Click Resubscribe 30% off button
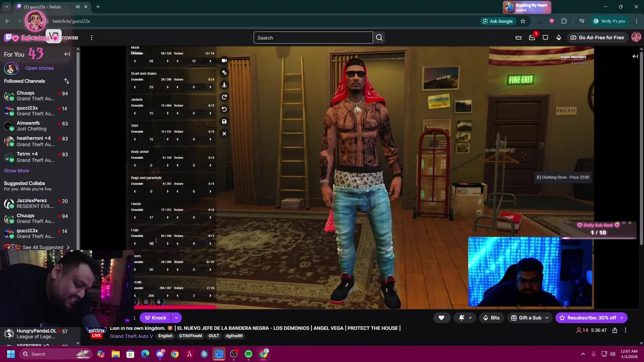Screen dimensions: 644x362 pyautogui.click(x=587, y=318)
